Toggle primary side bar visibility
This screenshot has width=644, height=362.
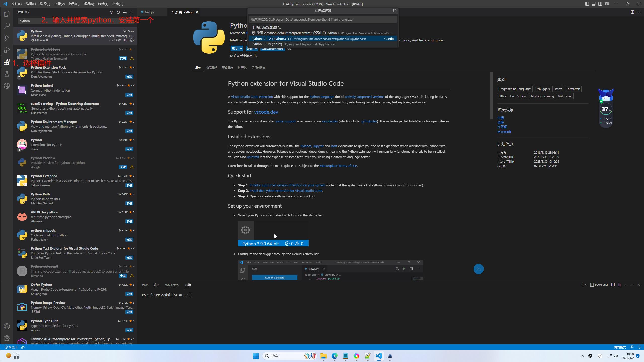click(587, 4)
